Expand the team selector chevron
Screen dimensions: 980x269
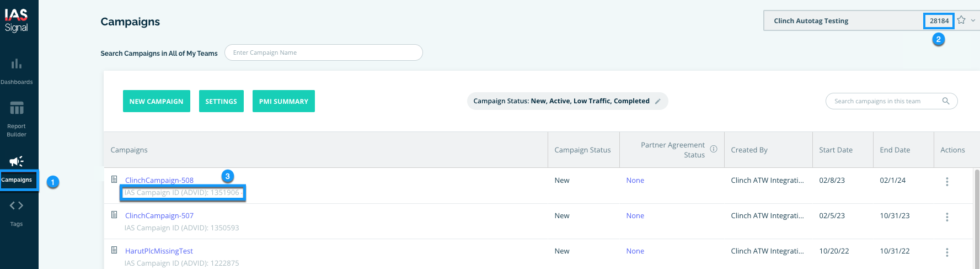pos(973,20)
